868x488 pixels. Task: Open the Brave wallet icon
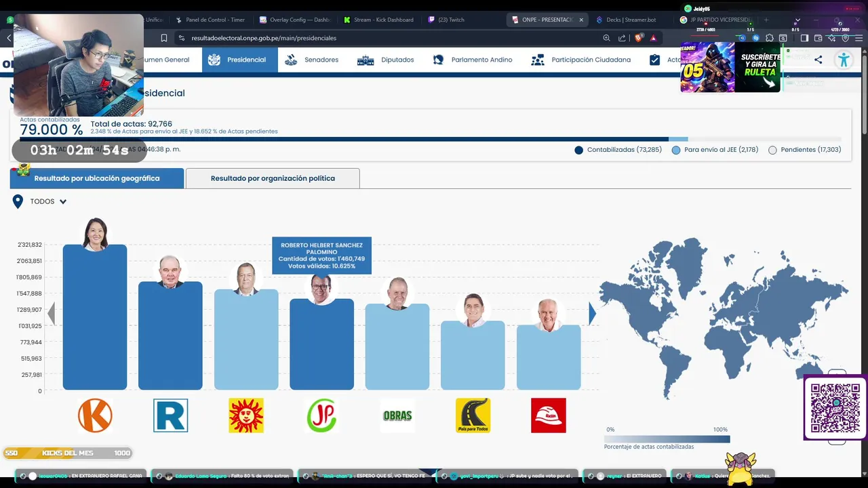point(818,38)
